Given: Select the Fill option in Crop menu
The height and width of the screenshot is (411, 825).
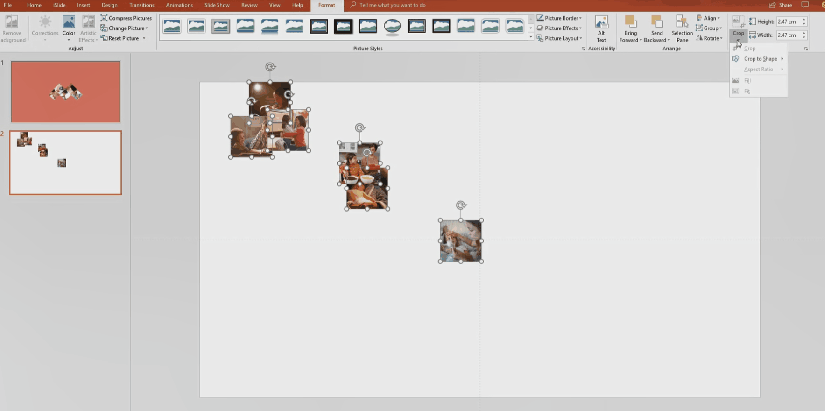Looking at the screenshot, I should click(758, 81).
